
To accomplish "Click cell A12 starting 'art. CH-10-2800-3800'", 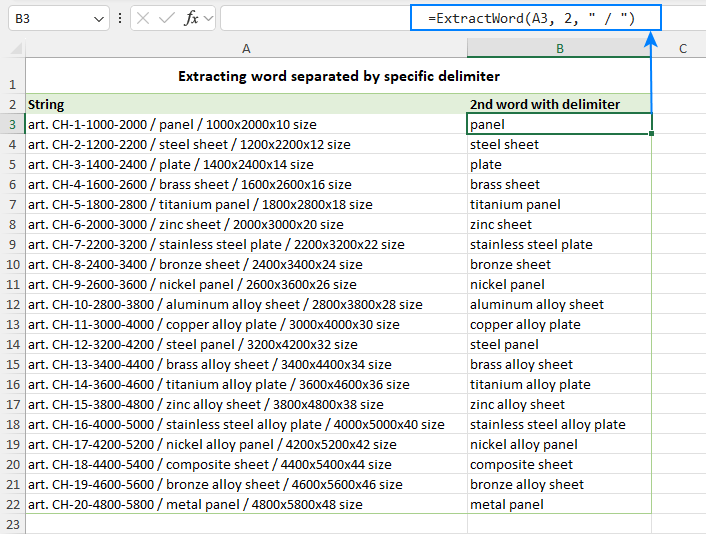I will (246, 304).
